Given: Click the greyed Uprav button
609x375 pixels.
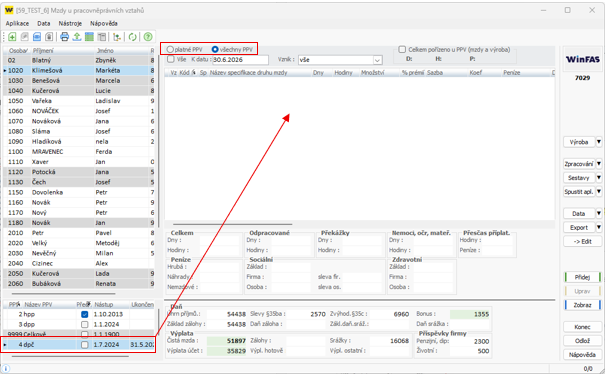Looking at the screenshot, I should 582,291.
